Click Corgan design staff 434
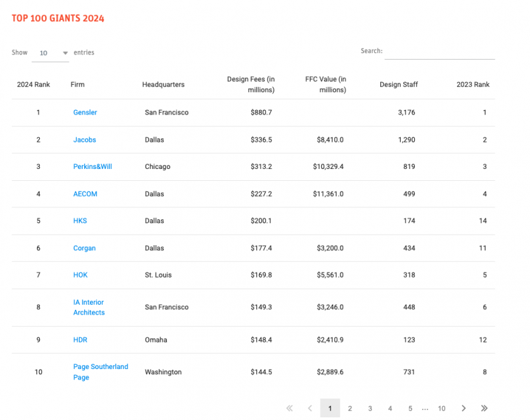The image size is (530, 420). [409, 248]
